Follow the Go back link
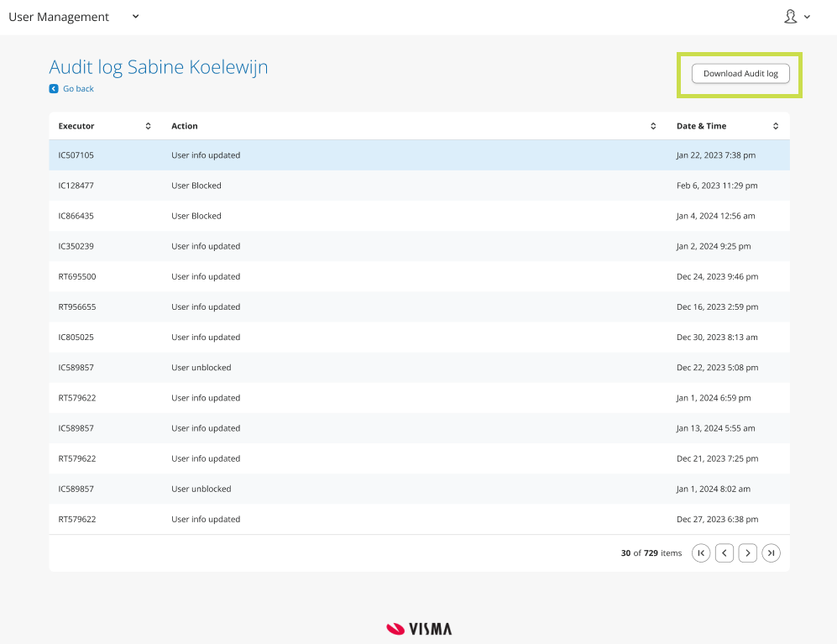 click(x=78, y=89)
